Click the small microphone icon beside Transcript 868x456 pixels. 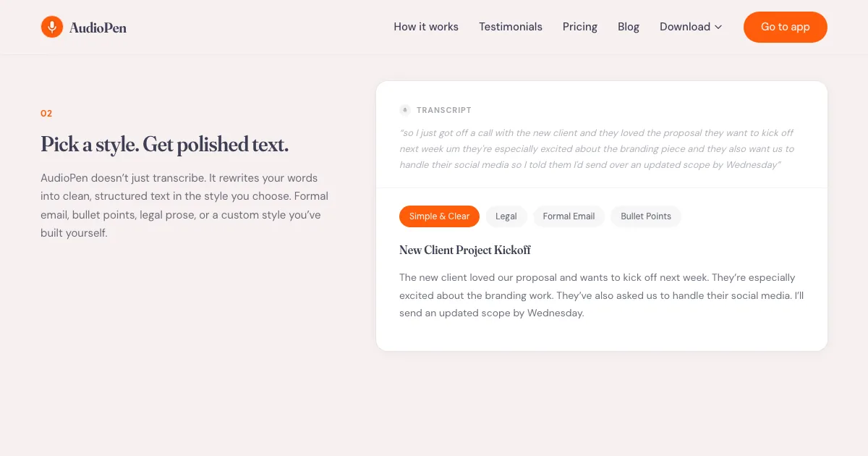pyautogui.click(x=405, y=110)
